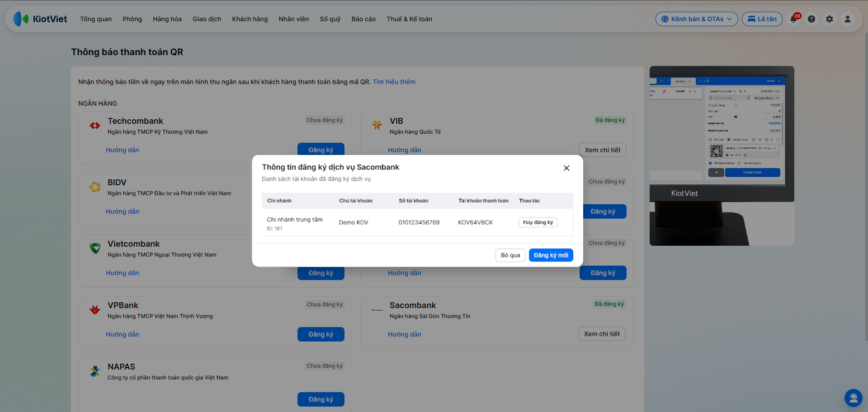Click VPBank's Chưa đăng ký status badge
Image resolution: width=868 pixels, height=412 pixels.
[x=325, y=304]
